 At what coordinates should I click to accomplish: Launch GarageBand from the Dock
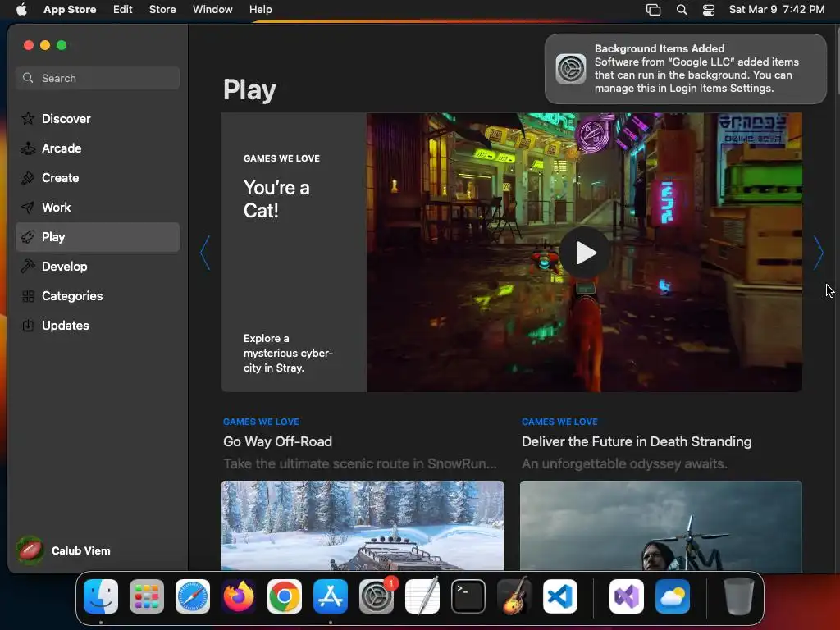[514, 596]
